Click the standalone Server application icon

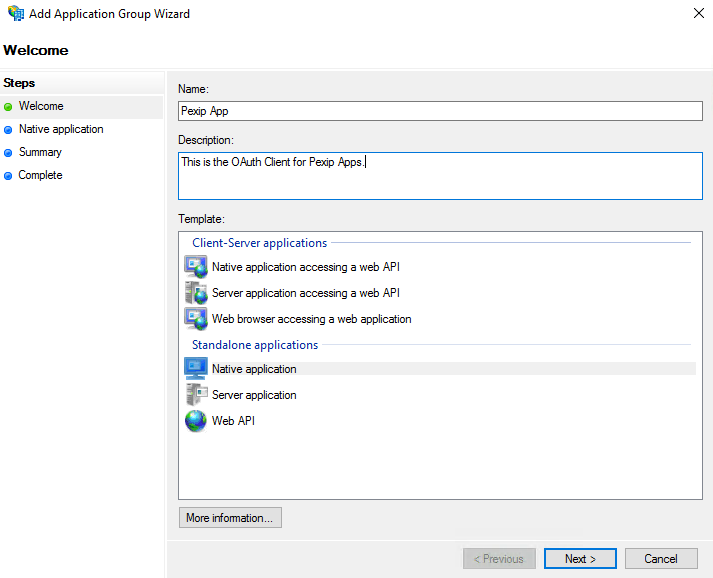(x=196, y=395)
